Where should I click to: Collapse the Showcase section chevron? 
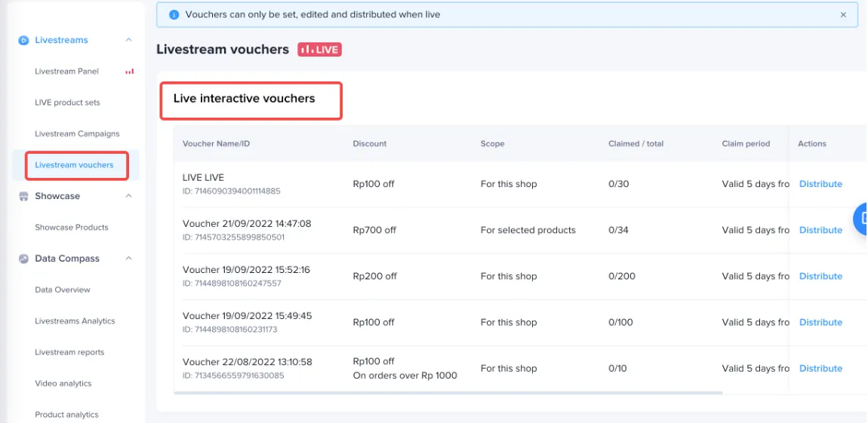pos(128,196)
